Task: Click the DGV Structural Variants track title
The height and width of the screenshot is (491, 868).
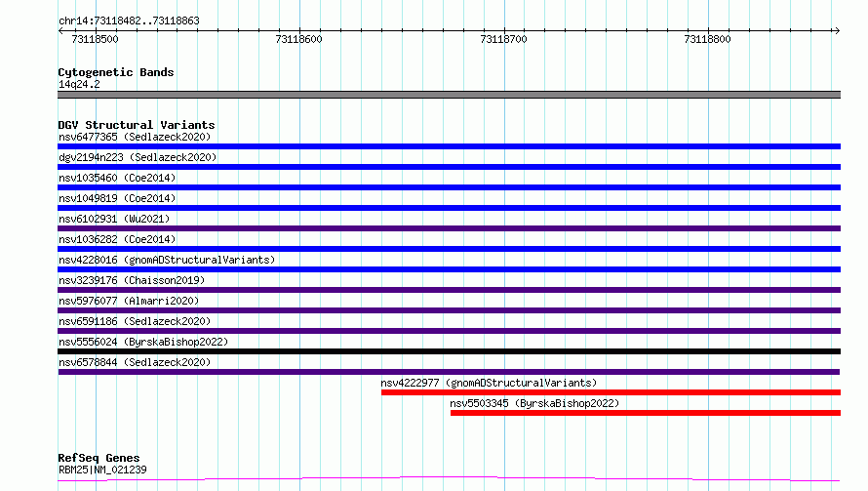Action: (137, 125)
